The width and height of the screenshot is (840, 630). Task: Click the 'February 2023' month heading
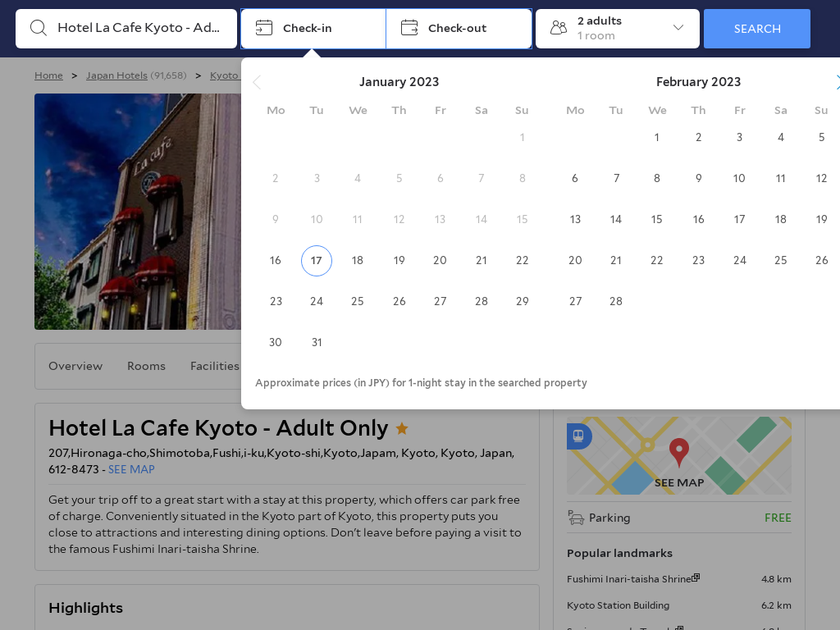[x=699, y=82]
